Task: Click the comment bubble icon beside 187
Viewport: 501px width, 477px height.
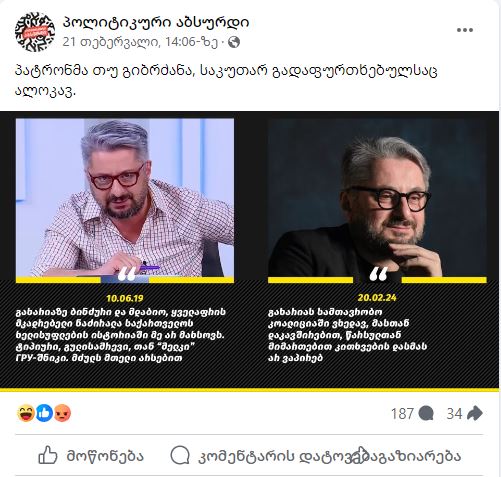Action: [426, 413]
